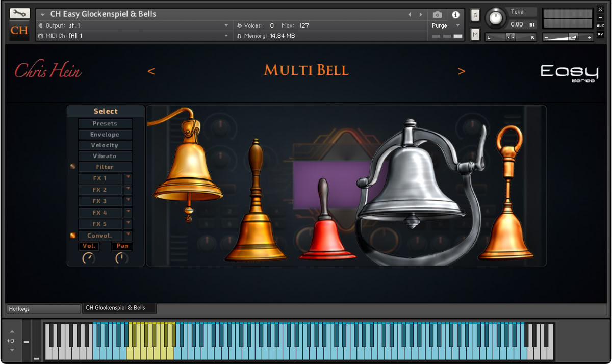Click the info icon in header
Image resolution: width=612 pixels, height=364 pixels.
point(455,15)
